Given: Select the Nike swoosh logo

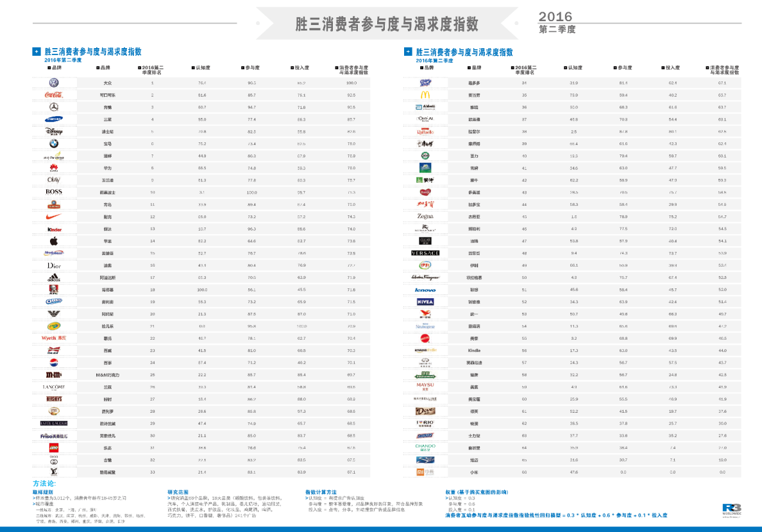Looking at the screenshot, I should (54, 217).
